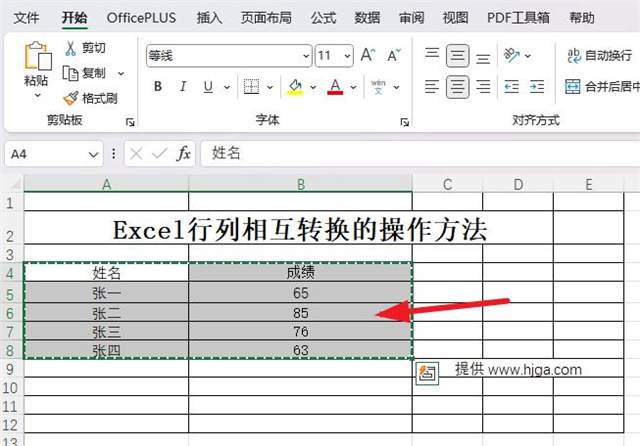This screenshot has width=640, height=446.
Task: Select the cell with score 85
Action: click(300, 313)
